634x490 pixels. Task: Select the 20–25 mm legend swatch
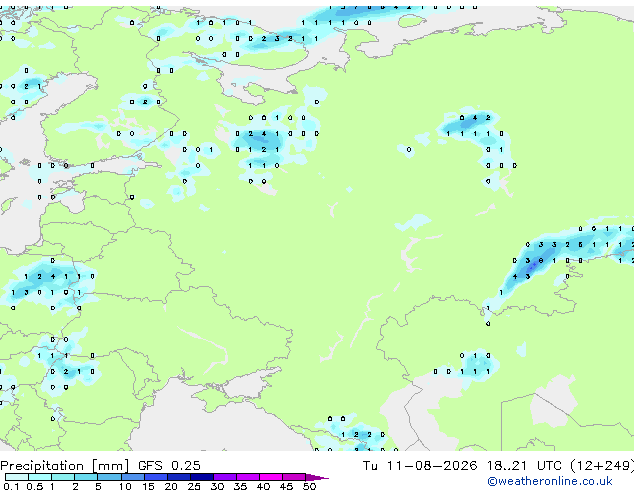179,477
